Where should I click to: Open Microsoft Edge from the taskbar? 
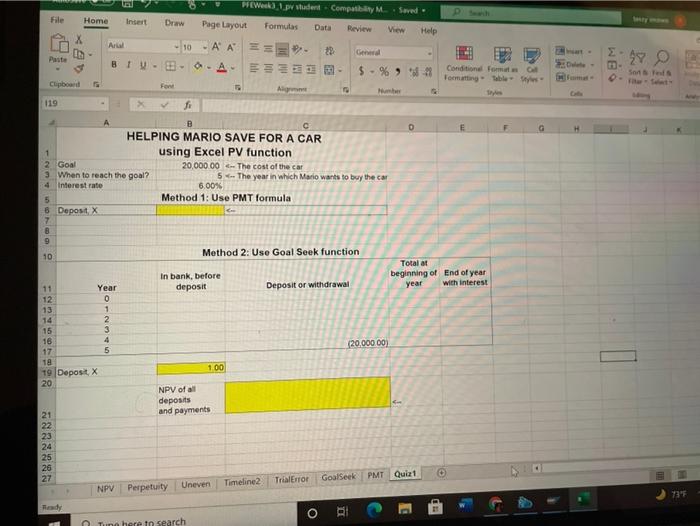coord(374,509)
